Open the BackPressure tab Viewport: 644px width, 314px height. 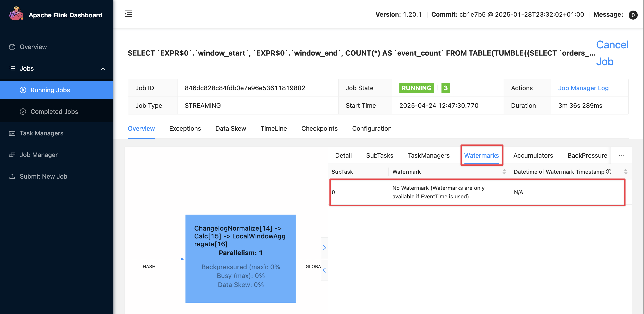coord(587,155)
